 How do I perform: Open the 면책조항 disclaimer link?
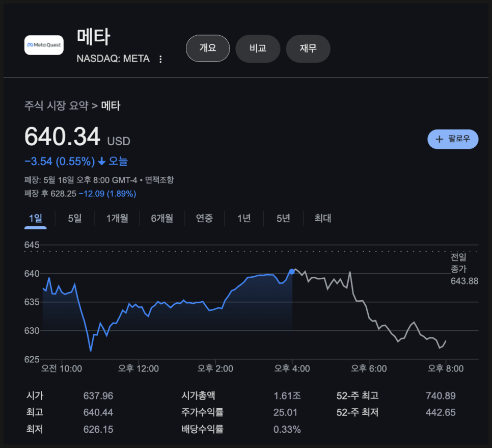tap(159, 180)
